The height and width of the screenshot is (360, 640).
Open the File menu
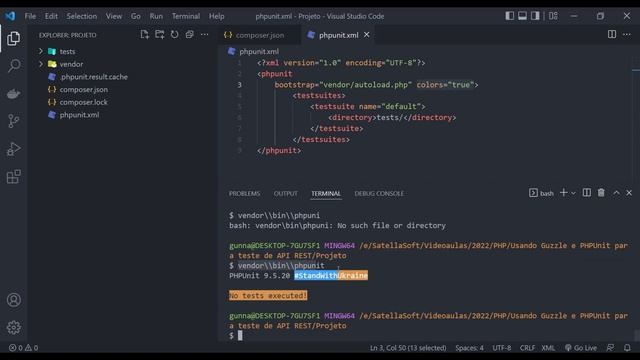click(x=30, y=16)
